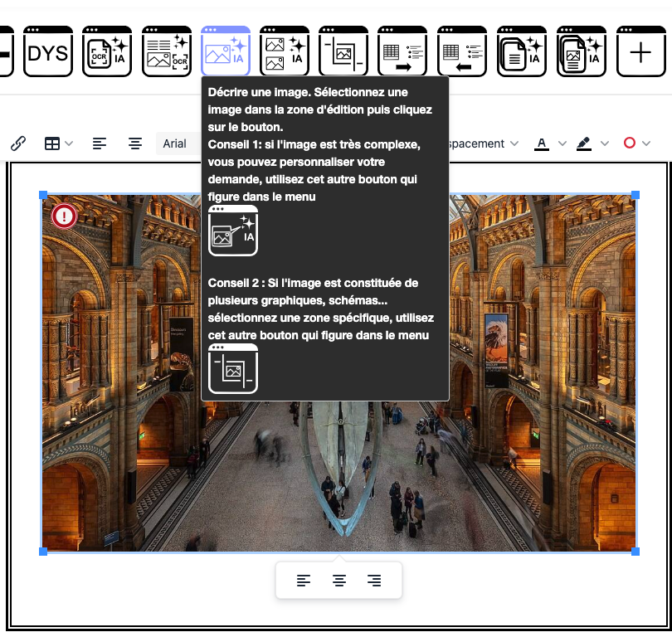
Task: Click the left align paragraph button
Action: [100, 143]
